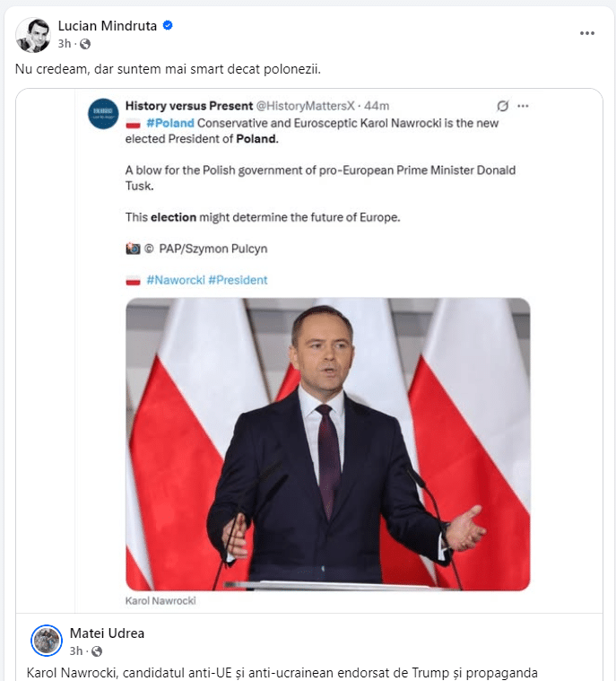The image size is (616, 681).
Task: Click the globe icon beside Matei's timestamp
Action: [x=97, y=651]
